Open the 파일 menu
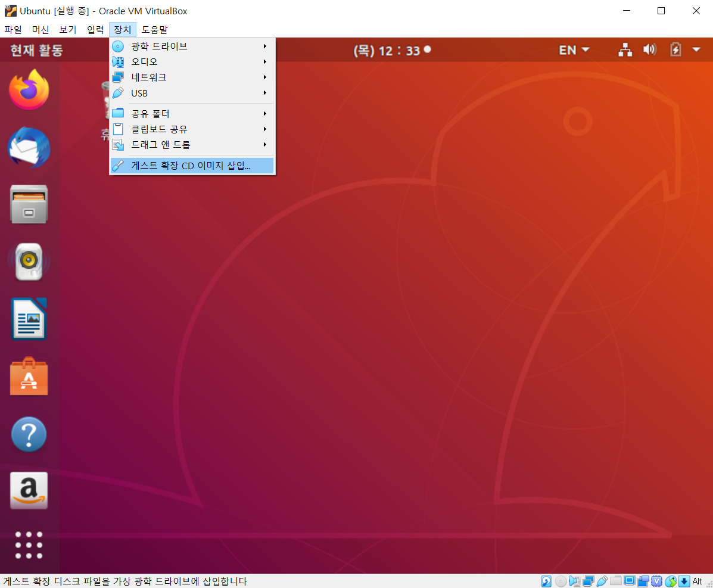 pos(13,30)
